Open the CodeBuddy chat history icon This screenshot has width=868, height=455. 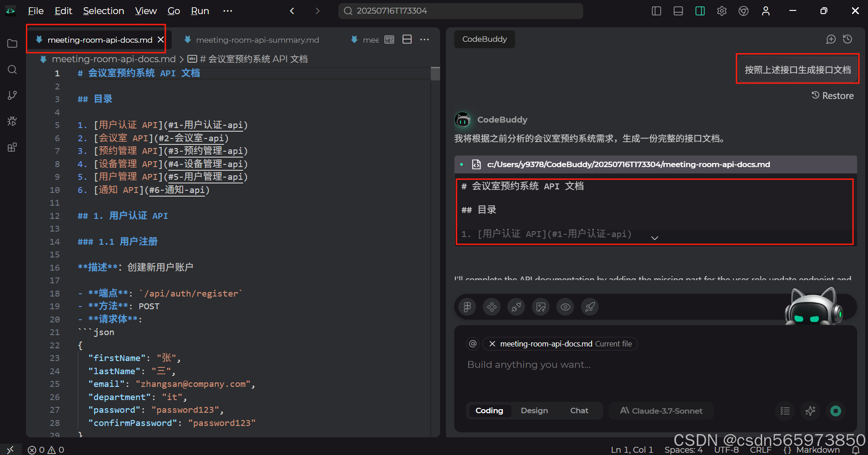[848, 40]
